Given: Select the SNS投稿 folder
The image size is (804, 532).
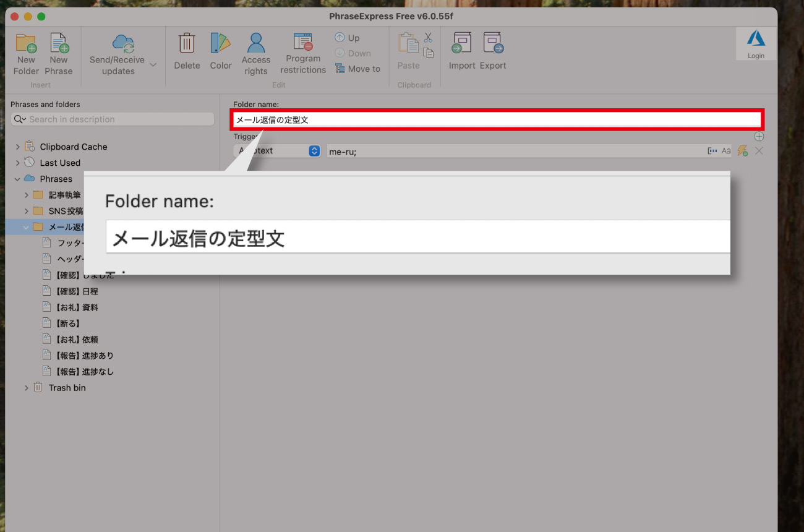Looking at the screenshot, I should [66, 211].
